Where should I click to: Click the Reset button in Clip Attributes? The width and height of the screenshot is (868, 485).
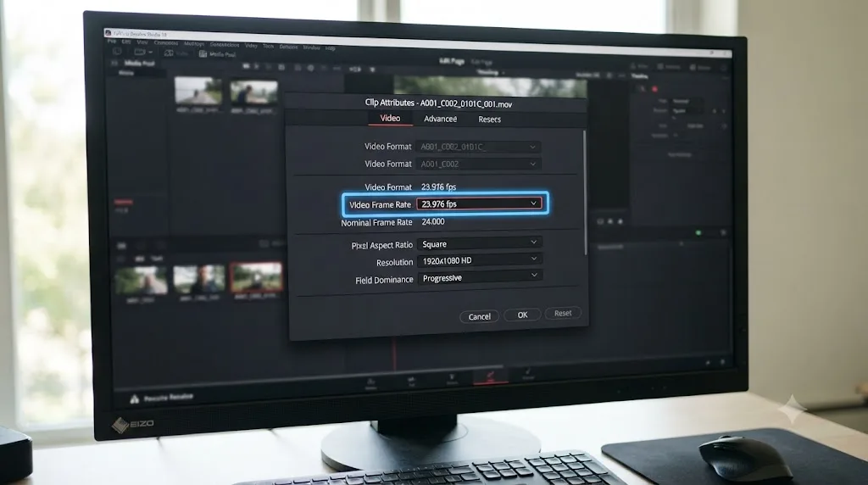pos(563,314)
